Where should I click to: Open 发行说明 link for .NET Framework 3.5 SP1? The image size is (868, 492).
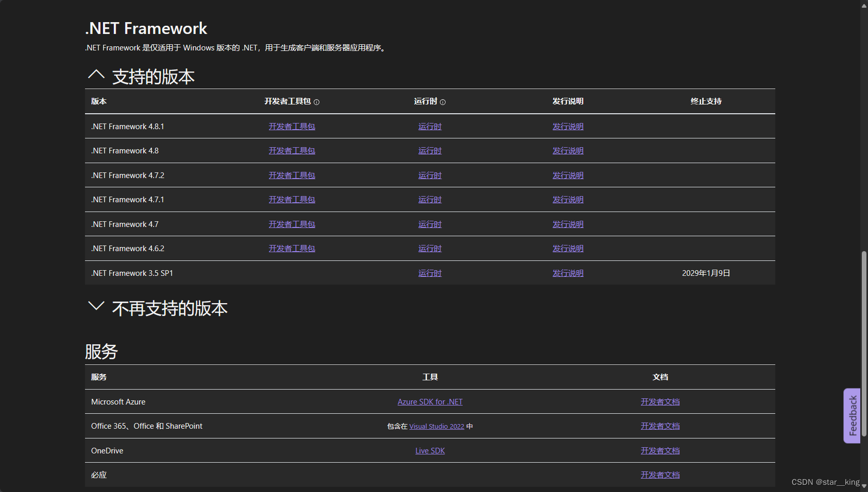[568, 273]
